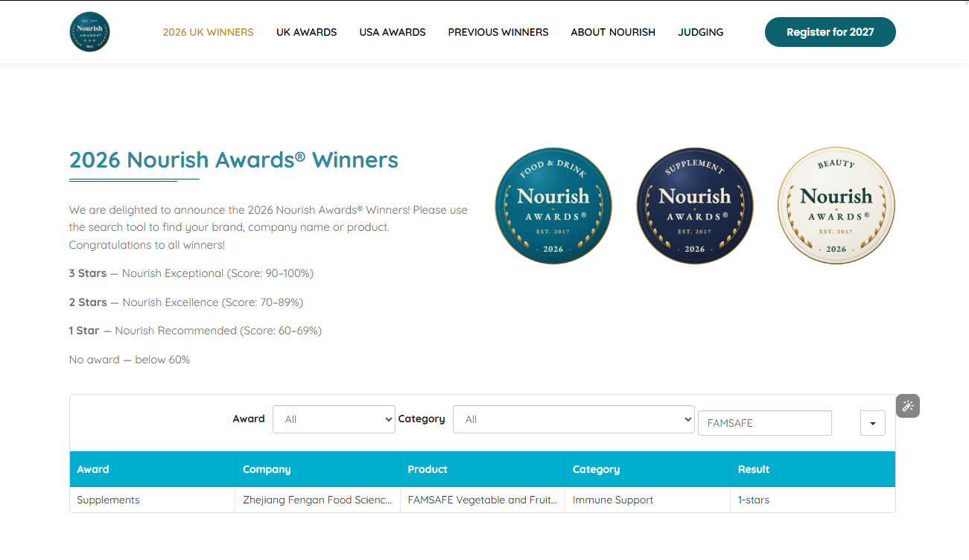
Task: Expand the small arrow dropdown beside search
Action: pos(873,423)
